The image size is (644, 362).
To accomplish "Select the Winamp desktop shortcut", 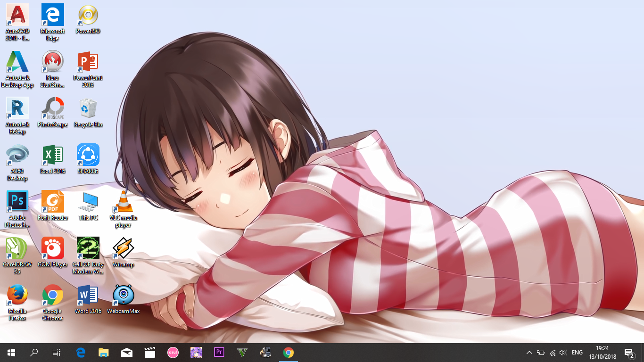I will pos(124,252).
